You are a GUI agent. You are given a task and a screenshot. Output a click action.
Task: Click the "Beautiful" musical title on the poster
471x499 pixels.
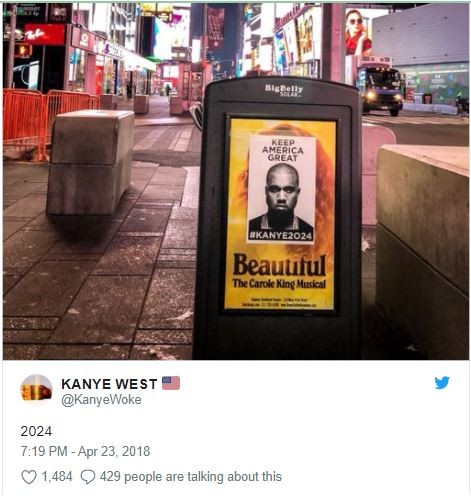(x=279, y=265)
